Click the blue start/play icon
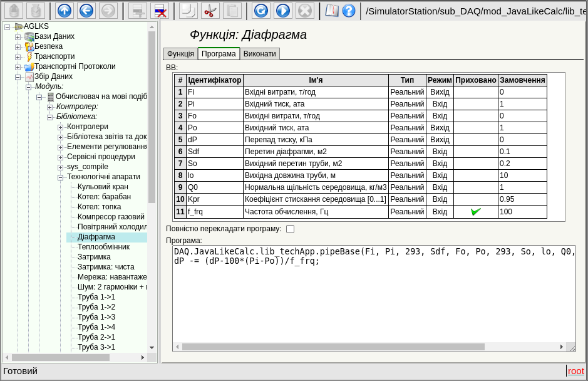Image resolution: width=588 pixels, height=381 pixels. tap(283, 11)
